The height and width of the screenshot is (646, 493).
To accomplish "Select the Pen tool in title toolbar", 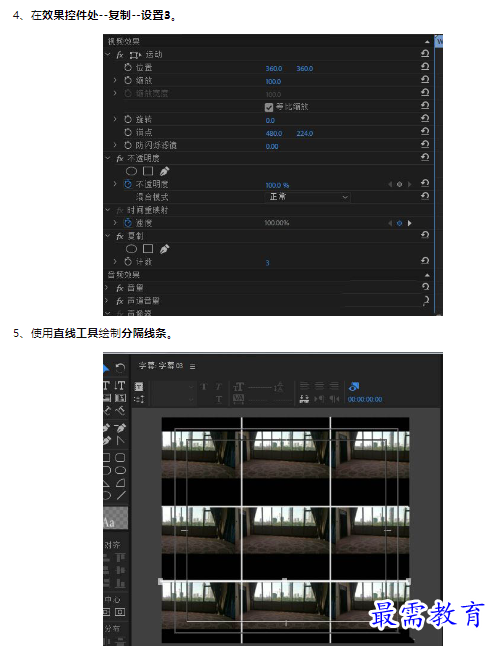I will (x=107, y=428).
